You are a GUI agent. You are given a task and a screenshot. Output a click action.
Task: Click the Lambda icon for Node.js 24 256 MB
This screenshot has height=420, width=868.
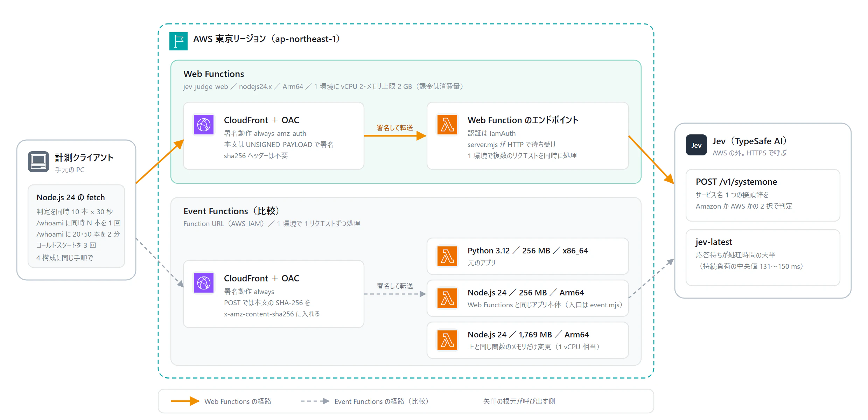pyautogui.click(x=447, y=298)
